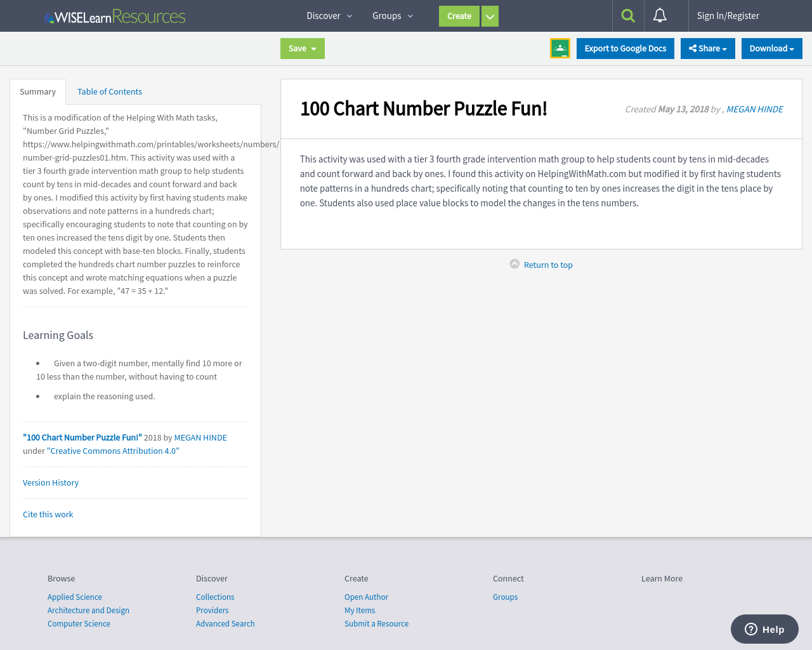Open the Help chat bubble

click(764, 628)
